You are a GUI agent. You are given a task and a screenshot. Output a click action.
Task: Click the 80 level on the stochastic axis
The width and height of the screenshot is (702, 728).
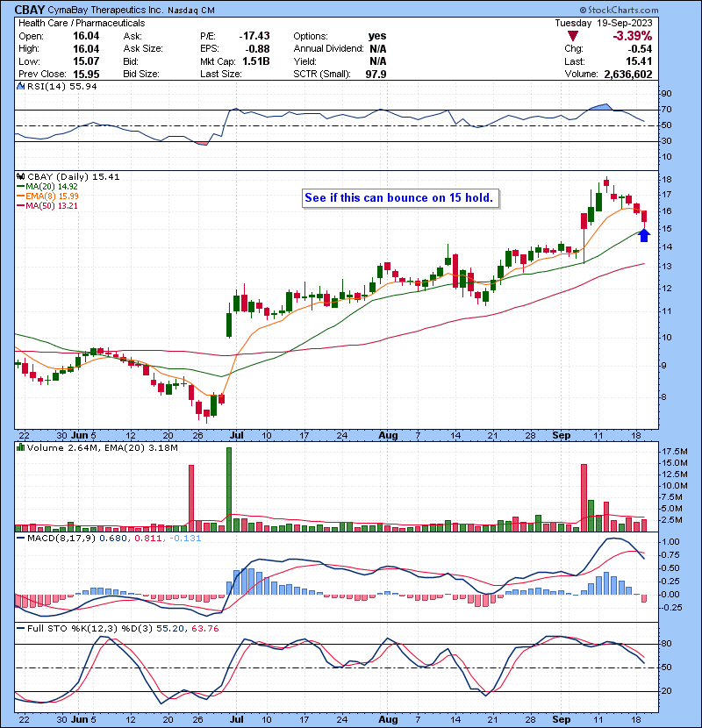click(666, 644)
